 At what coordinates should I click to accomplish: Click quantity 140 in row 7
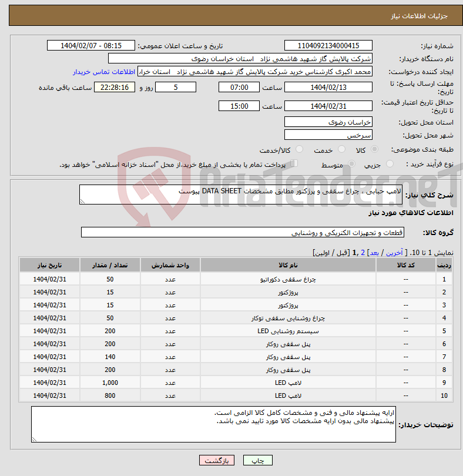[x=110, y=357]
